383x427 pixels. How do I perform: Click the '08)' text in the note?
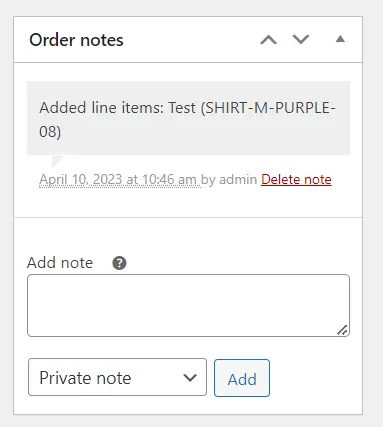point(50,131)
